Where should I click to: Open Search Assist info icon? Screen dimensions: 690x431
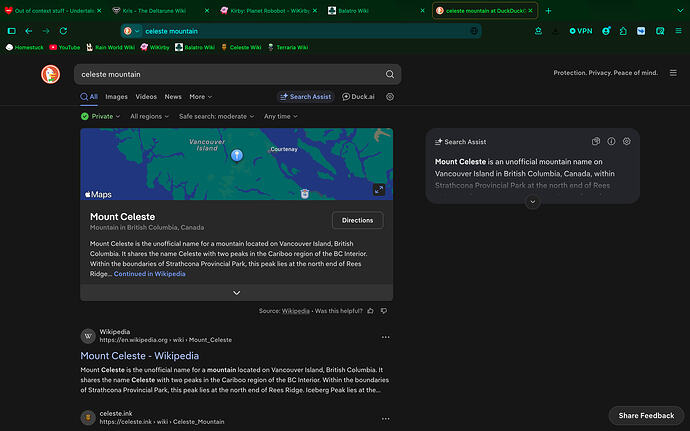[611, 141]
